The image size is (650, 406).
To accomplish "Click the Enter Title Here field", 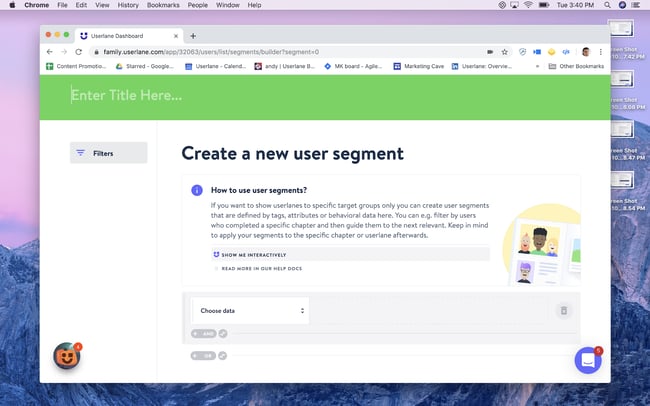I will [126, 96].
